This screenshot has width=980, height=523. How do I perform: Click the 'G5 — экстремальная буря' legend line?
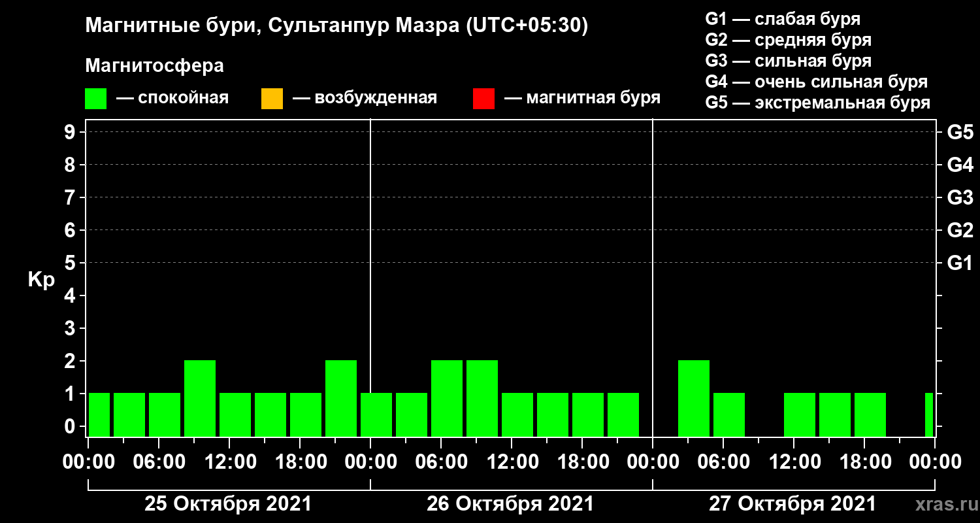[x=817, y=103]
